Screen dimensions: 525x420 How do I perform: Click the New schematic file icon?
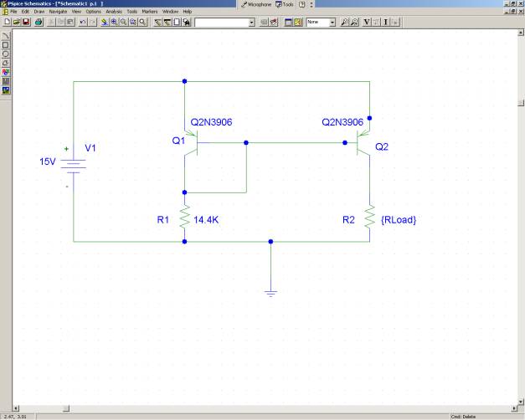[6, 21]
